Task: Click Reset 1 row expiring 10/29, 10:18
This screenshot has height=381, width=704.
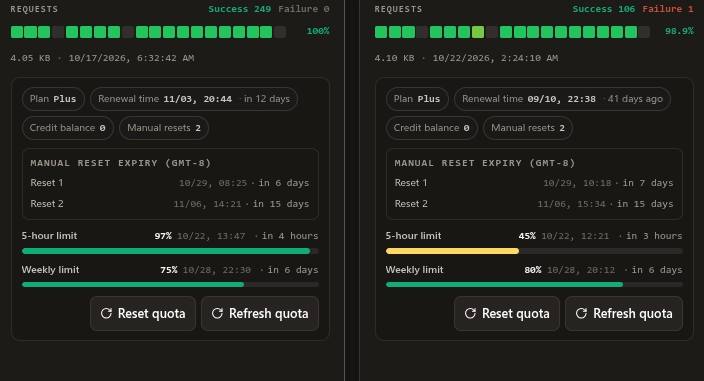Action: [534, 183]
